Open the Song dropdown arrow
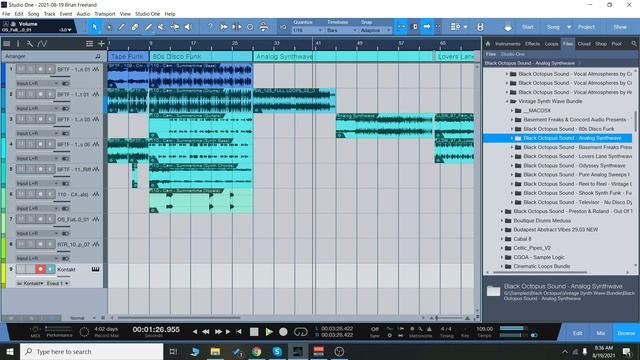 click(569, 27)
